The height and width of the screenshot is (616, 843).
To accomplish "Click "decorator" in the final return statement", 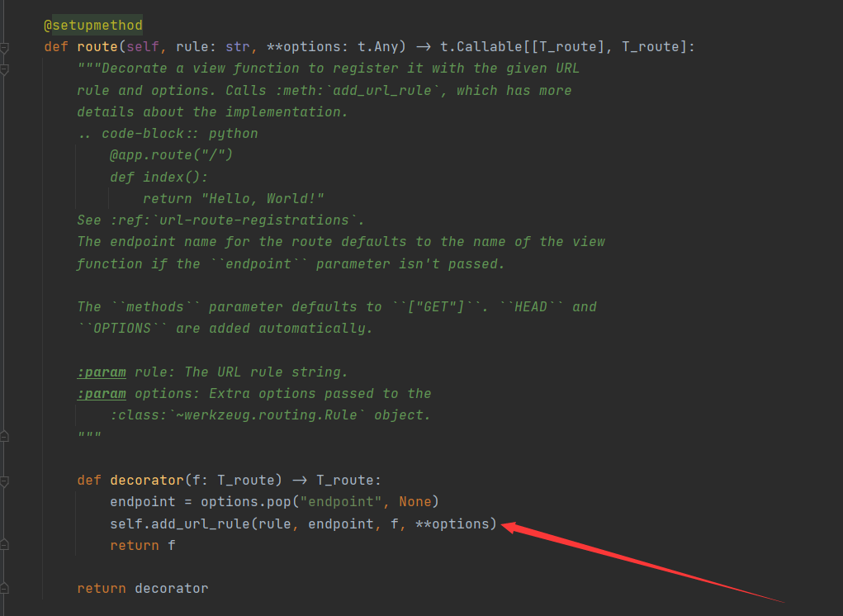I will tap(171, 588).
